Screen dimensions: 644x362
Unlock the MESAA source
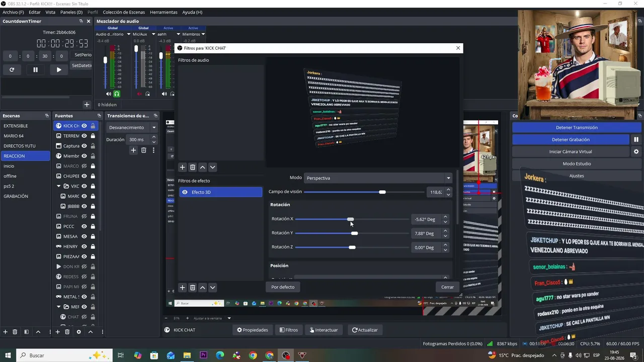click(x=93, y=236)
